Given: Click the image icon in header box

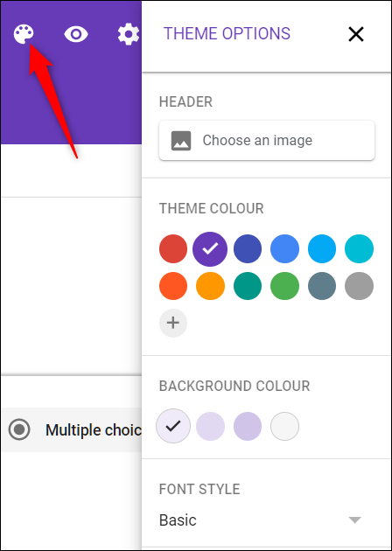Looking at the screenshot, I should (x=181, y=141).
